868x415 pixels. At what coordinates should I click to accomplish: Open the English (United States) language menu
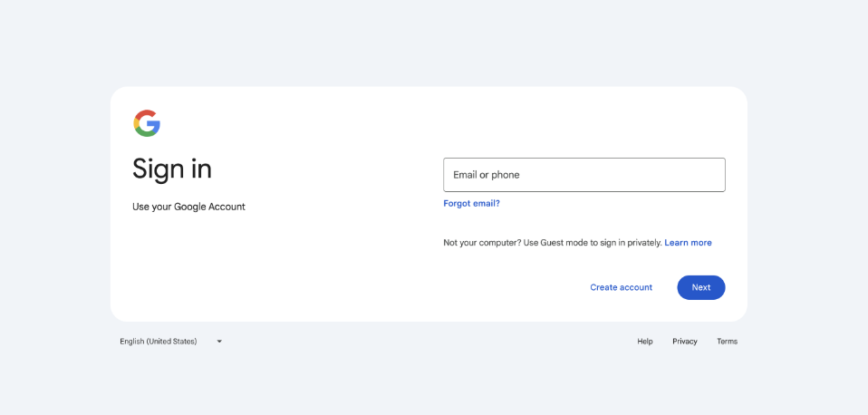(x=159, y=342)
